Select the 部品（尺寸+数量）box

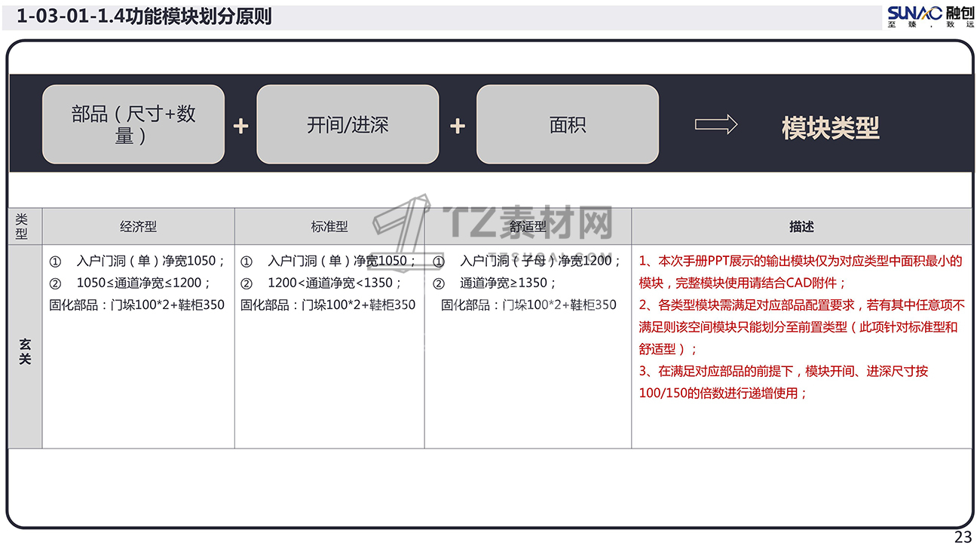(133, 124)
